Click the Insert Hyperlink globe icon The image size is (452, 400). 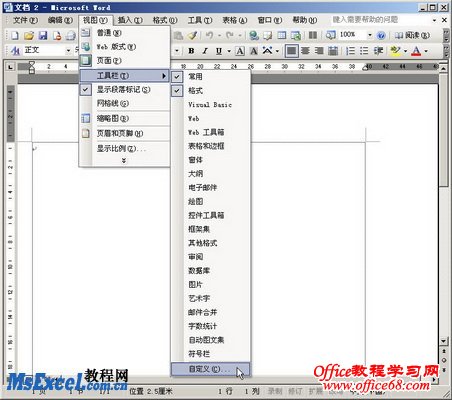click(254, 35)
